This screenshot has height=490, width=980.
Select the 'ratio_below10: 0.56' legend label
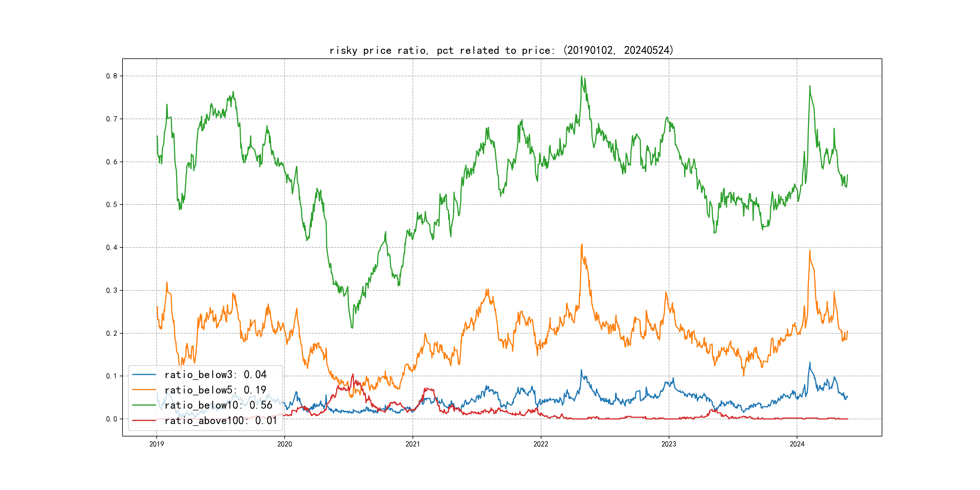tap(218, 405)
